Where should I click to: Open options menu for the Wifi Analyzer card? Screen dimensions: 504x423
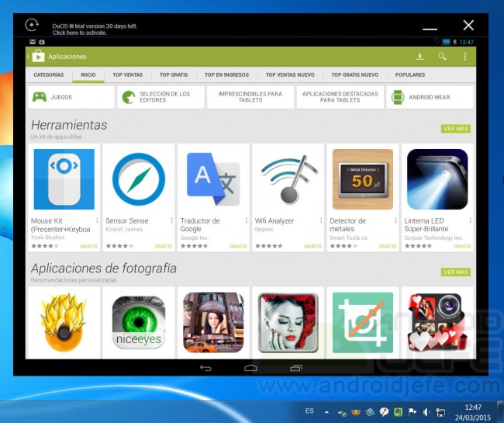pyautogui.click(x=321, y=220)
